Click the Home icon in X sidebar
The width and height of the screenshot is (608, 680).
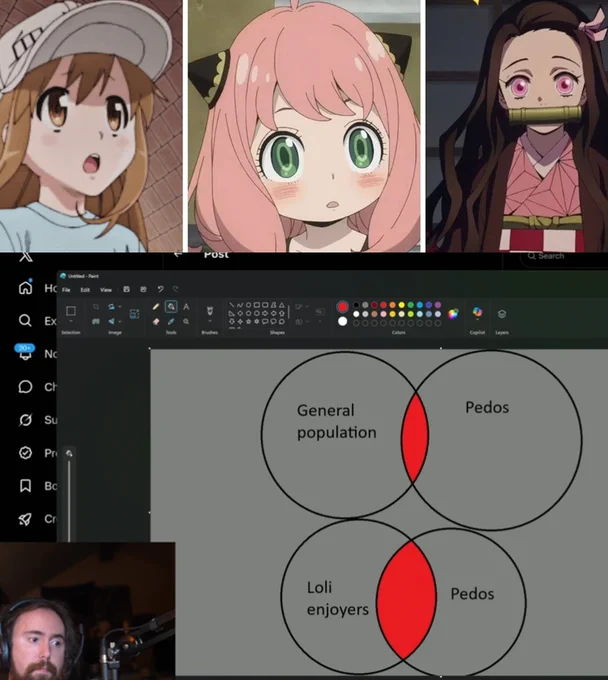pos(26,288)
